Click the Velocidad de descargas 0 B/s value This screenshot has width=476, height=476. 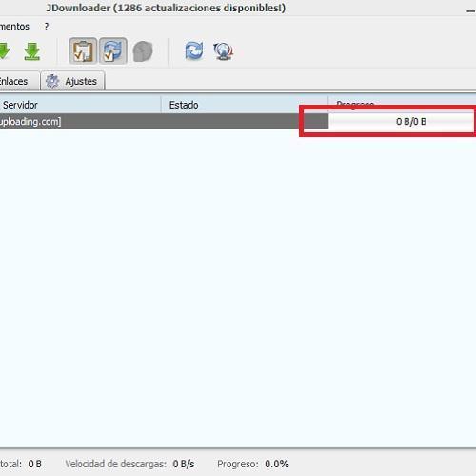click(184, 464)
